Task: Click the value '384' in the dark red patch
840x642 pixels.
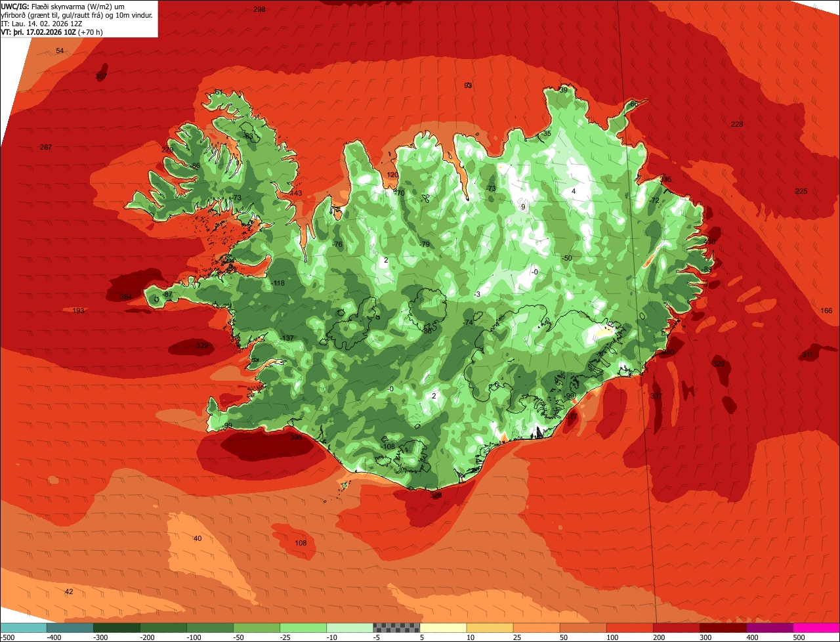Action: [126, 297]
